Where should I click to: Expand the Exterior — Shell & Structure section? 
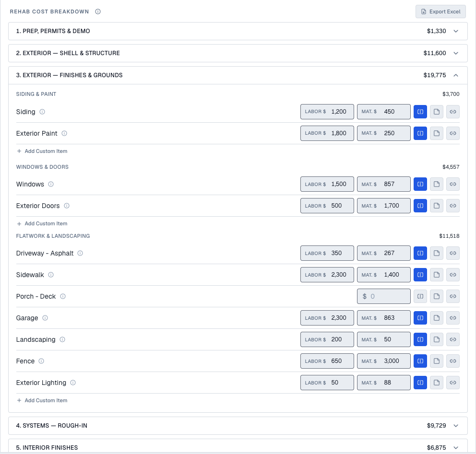click(x=238, y=53)
